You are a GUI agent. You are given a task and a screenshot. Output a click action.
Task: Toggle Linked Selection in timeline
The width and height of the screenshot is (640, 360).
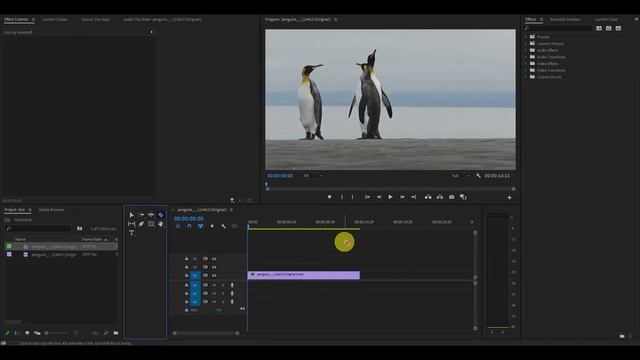pos(200,226)
